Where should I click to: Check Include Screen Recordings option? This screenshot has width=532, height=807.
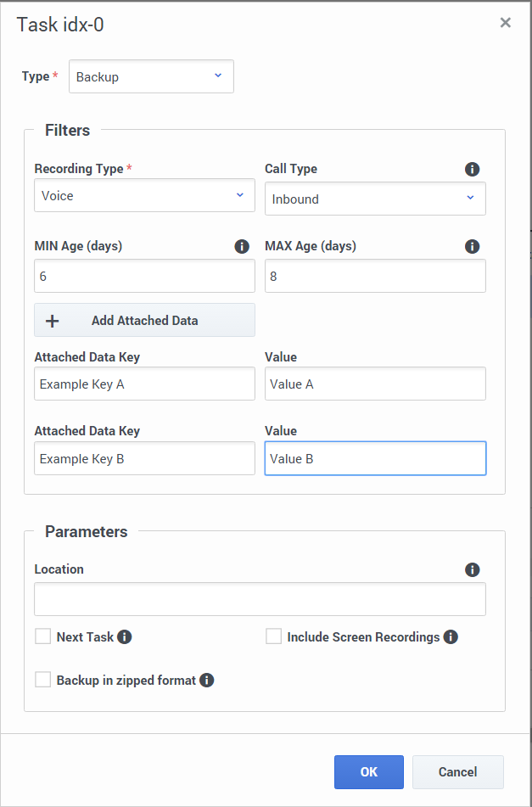click(x=274, y=636)
